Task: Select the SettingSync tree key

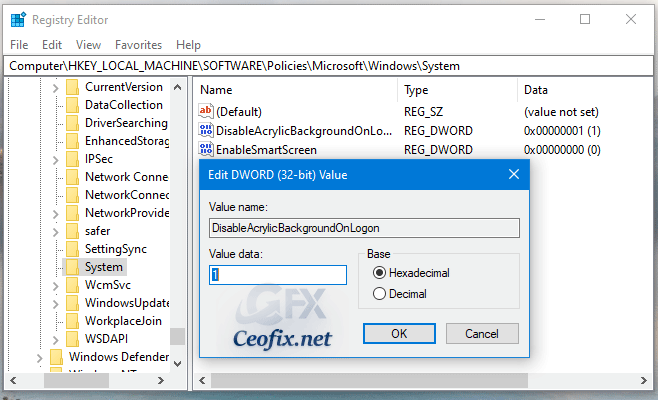Action: (x=116, y=249)
